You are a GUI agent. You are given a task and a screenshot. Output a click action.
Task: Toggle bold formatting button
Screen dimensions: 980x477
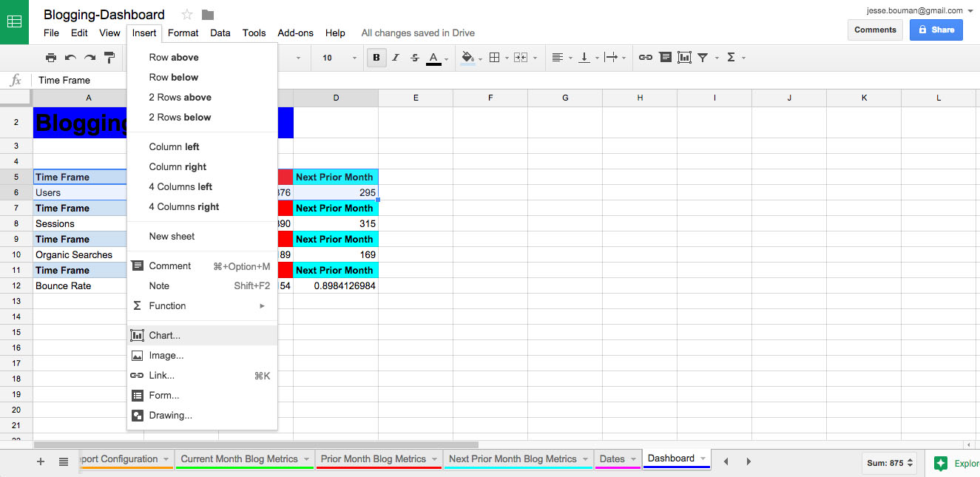pos(376,58)
